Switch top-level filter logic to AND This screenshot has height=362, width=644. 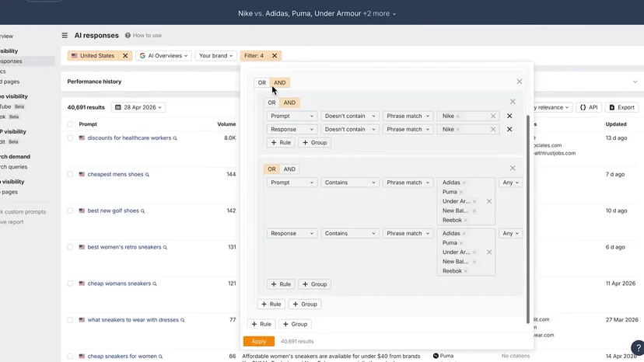[280, 82]
